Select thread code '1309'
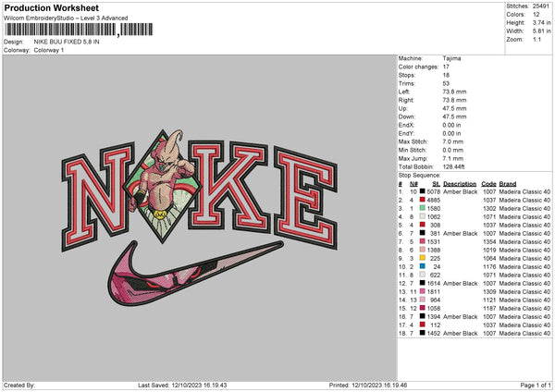This screenshot has width=555, height=392. click(x=489, y=291)
